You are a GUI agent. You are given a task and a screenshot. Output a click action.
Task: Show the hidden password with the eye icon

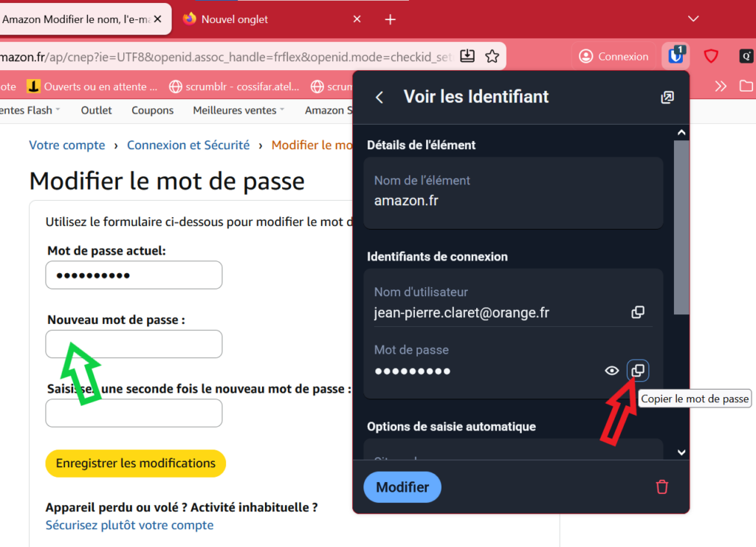tap(611, 371)
